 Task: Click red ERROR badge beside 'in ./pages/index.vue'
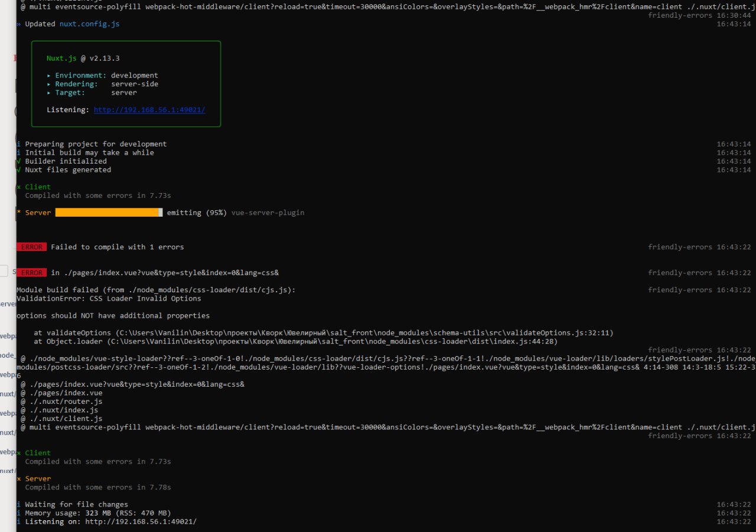click(x=32, y=273)
